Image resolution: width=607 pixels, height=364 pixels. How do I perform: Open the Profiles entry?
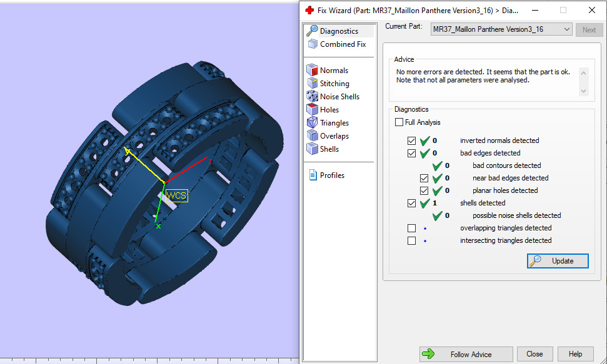[332, 175]
